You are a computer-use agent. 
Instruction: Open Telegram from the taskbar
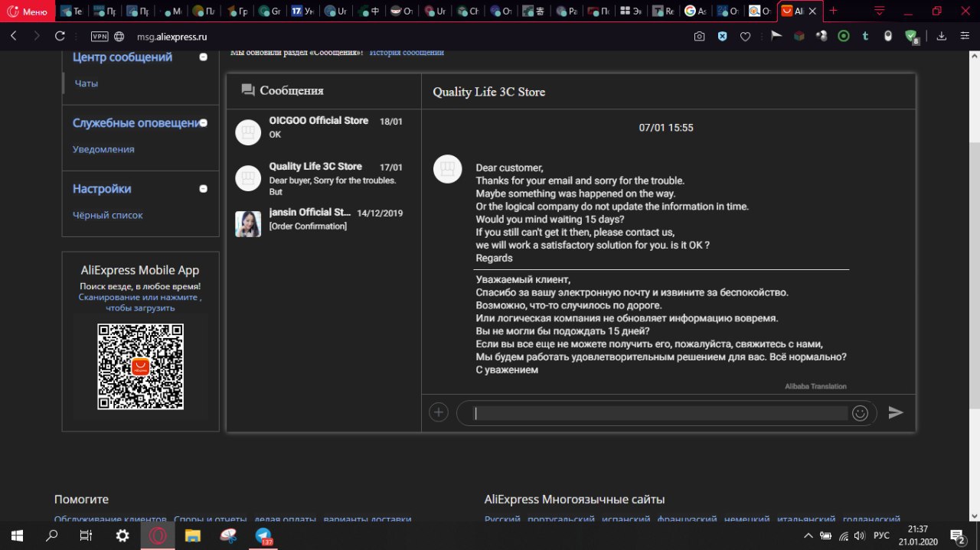click(x=263, y=535)
